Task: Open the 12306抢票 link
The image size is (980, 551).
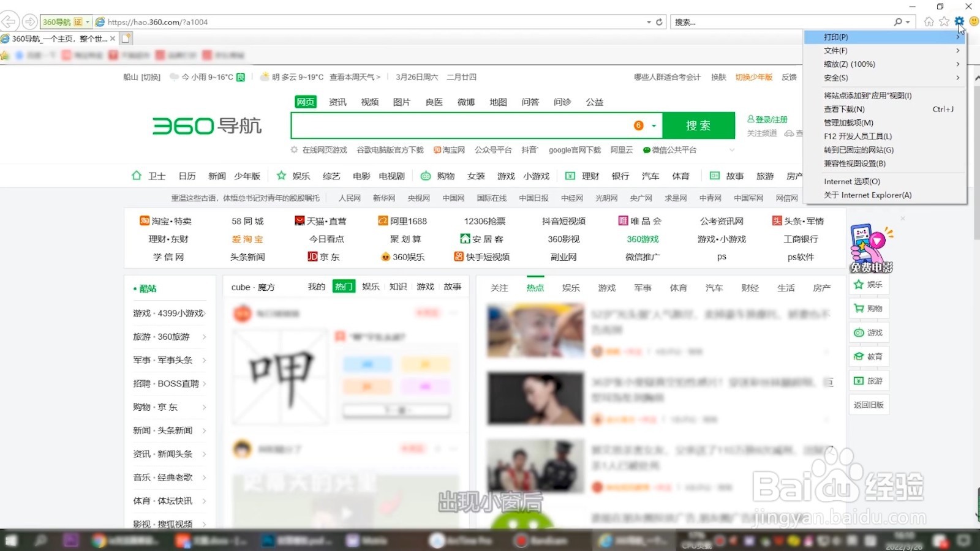Action: pyautogui.click(x=484, y=221)
